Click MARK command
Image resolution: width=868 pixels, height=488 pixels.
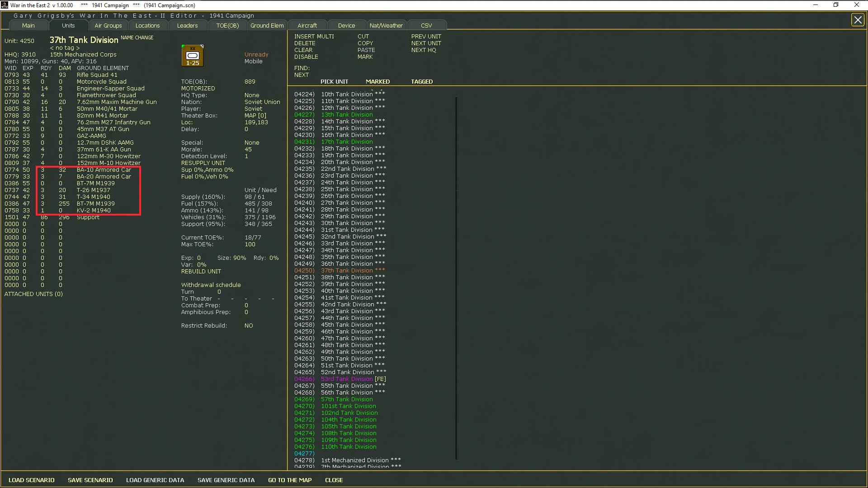[365, 57]
